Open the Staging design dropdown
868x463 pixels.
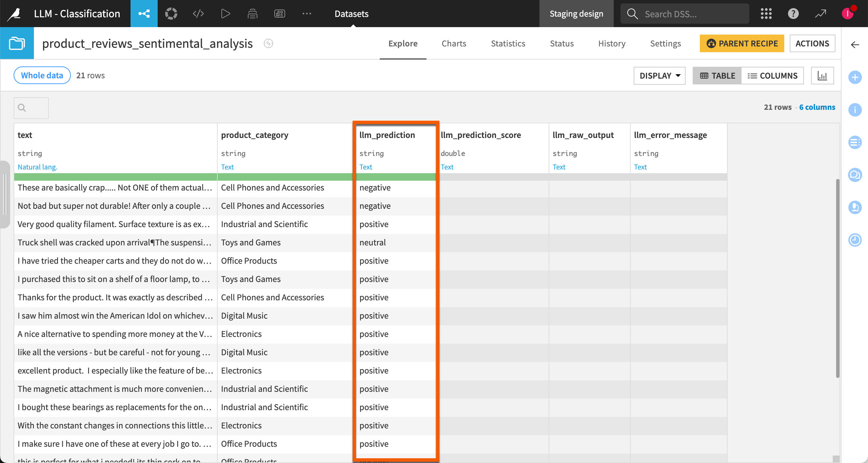click(576, 14)
